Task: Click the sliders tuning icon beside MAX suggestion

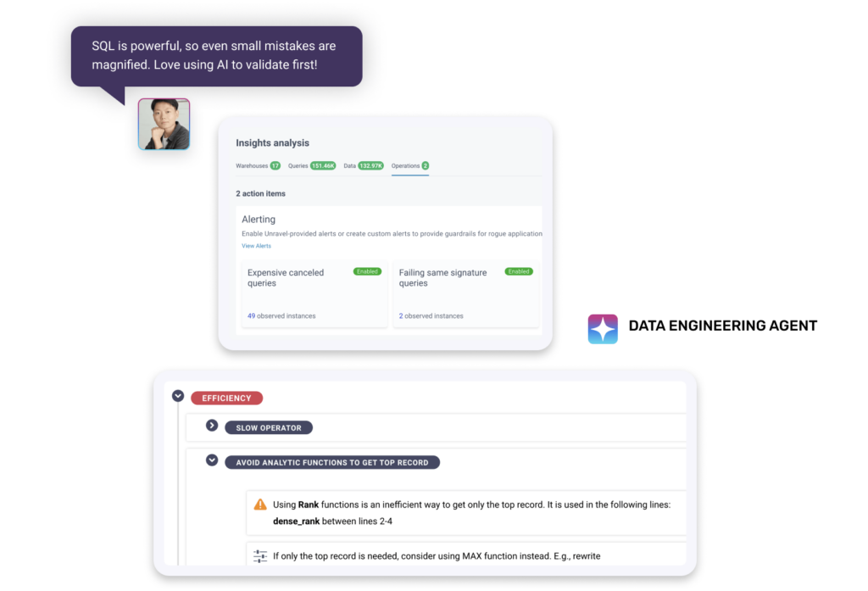Action: 260,556
